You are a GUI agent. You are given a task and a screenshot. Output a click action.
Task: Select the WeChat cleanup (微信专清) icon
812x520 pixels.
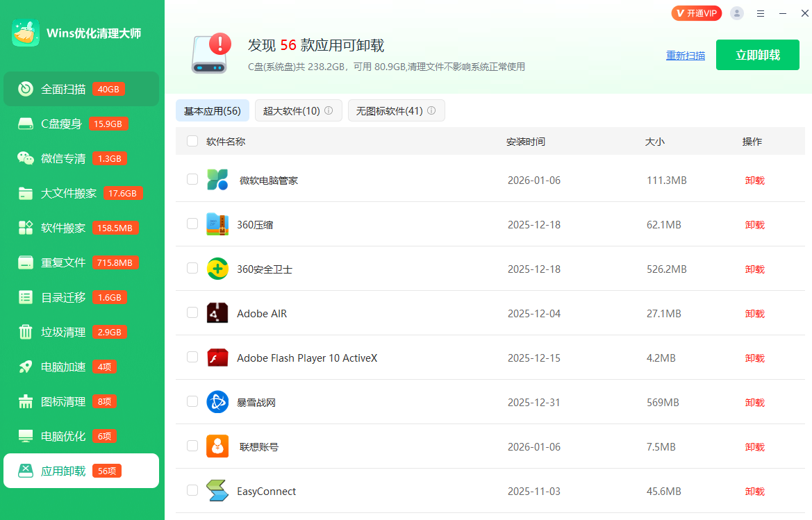tap(26, 158)
